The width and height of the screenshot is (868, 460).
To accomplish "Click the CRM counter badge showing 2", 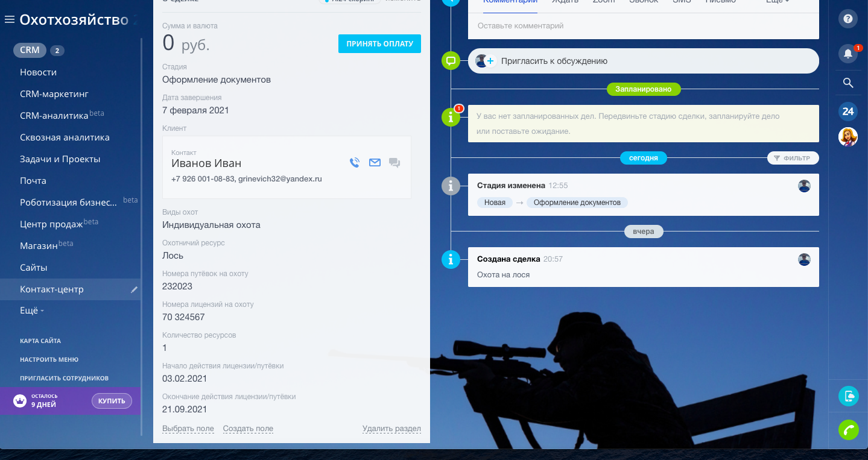I will click(57, 51).
